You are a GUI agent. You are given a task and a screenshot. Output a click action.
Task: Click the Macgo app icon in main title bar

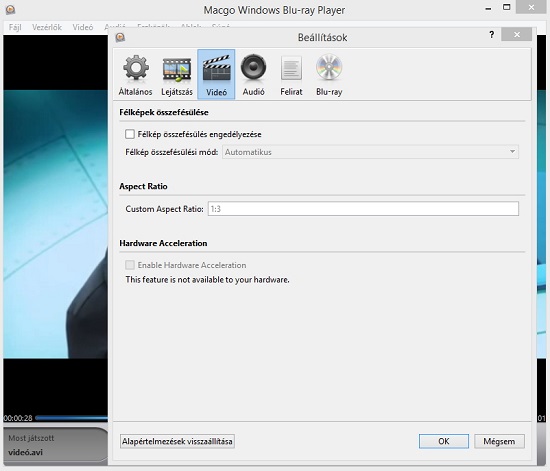[x=11, y=9]
